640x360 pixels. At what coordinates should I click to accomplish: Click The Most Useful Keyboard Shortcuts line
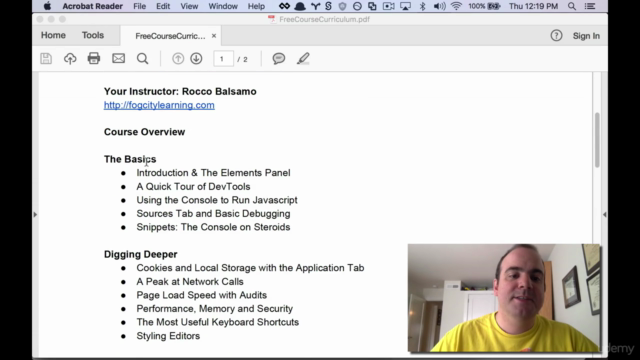[218, 322]
